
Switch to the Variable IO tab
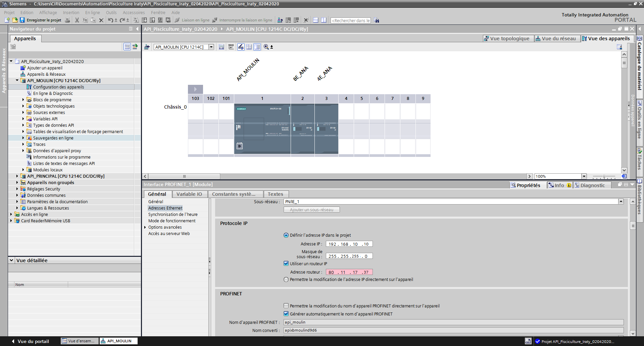pos(189,194)
